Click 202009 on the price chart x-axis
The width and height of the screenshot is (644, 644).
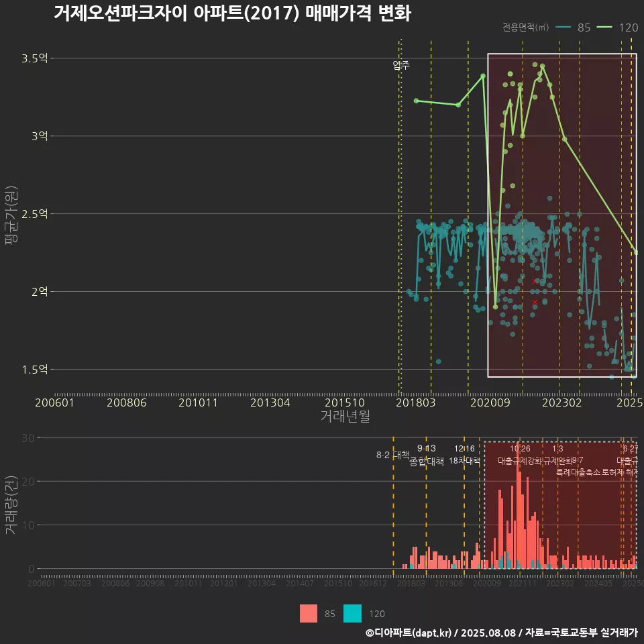tap(490, 402)
